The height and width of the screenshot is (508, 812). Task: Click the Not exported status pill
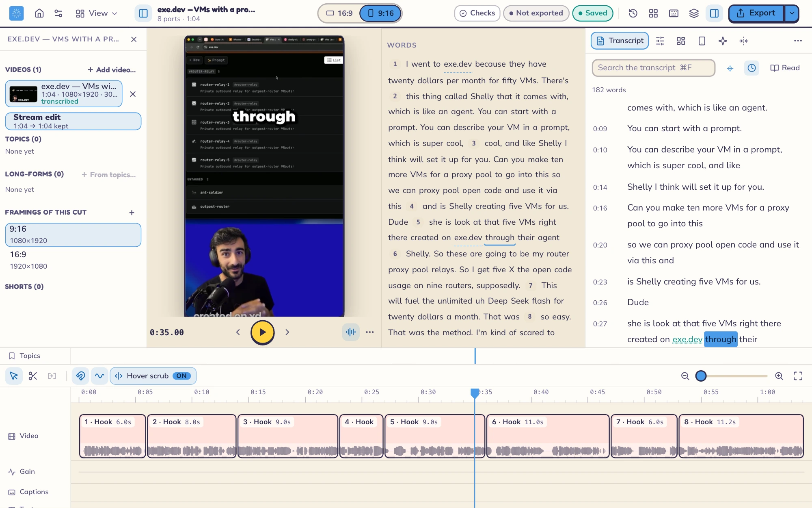point(536,13)
